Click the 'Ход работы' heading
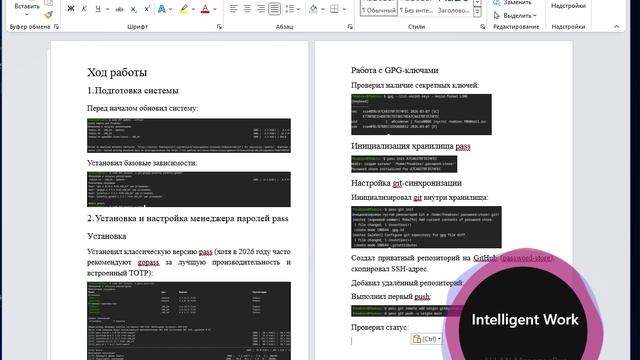This screenshot has height=360, width=640. (117, 72)
